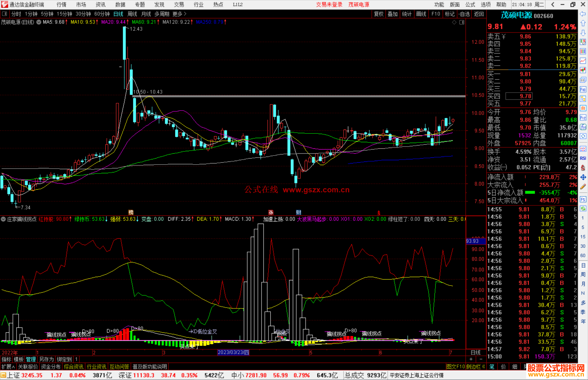Image resolution: width=588 pixels, height=380 pixels.
Task: Click the F12 trading sidebar icon
Action: 583,118
